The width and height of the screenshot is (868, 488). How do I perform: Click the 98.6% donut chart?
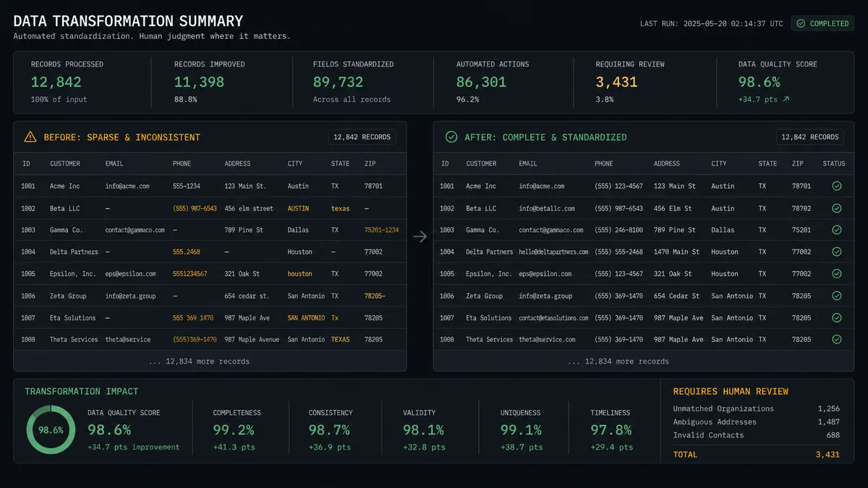[51, 429]
